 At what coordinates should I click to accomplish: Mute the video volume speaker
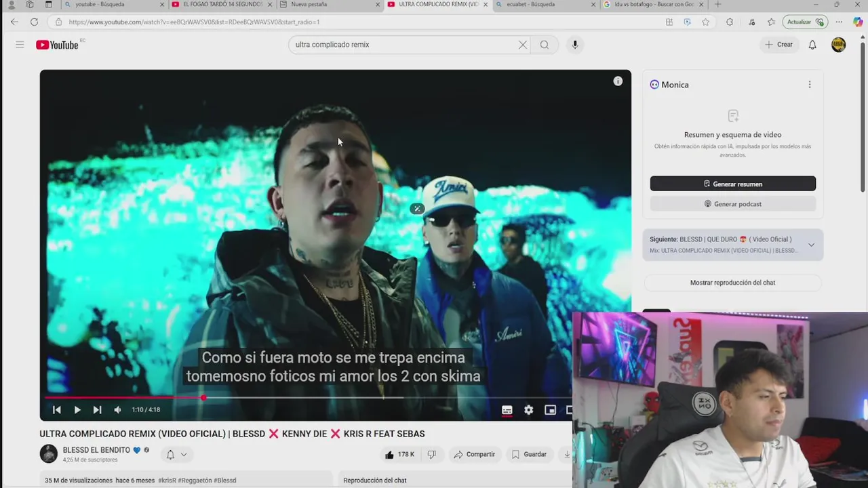pyautogui.click(x=117, y=410)
